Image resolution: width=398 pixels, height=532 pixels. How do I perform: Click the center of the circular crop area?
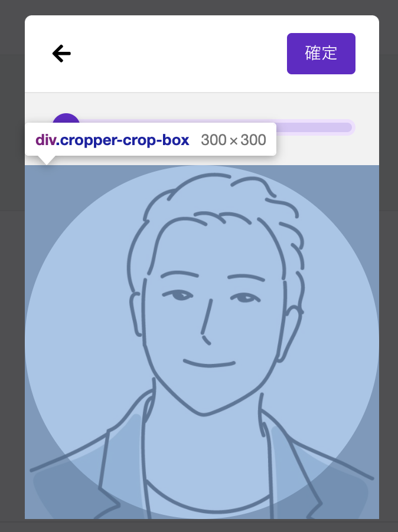click(202, 342)
